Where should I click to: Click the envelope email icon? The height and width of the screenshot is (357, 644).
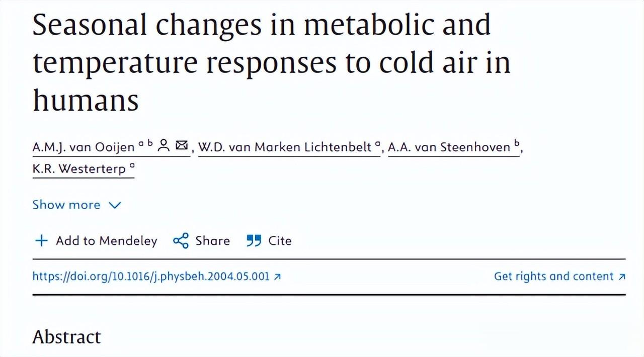pos(182,146)
